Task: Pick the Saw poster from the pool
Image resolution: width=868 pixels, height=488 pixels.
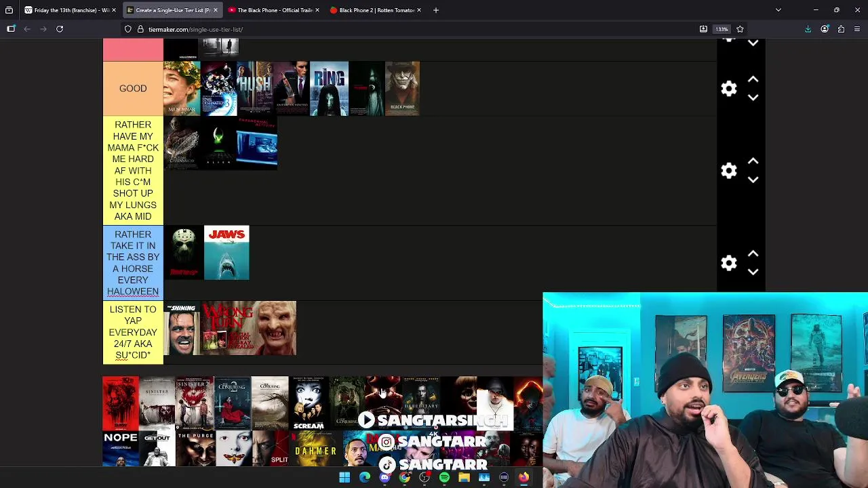Action: pos(121,403)
